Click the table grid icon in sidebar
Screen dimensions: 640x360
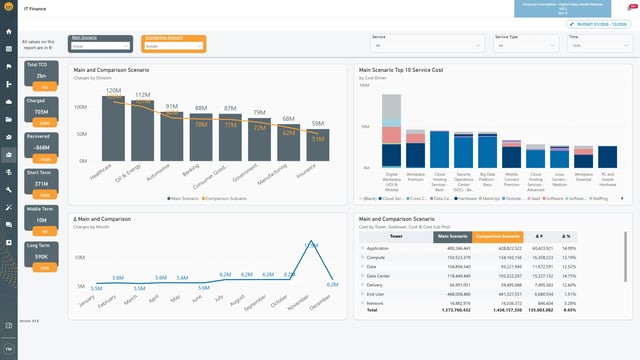[9, 49]
